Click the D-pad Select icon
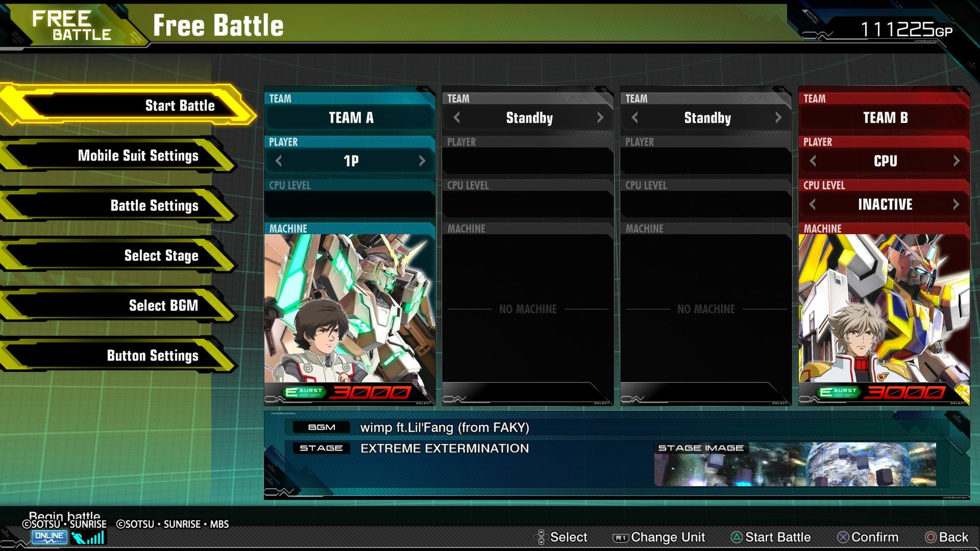 point(541,537)
